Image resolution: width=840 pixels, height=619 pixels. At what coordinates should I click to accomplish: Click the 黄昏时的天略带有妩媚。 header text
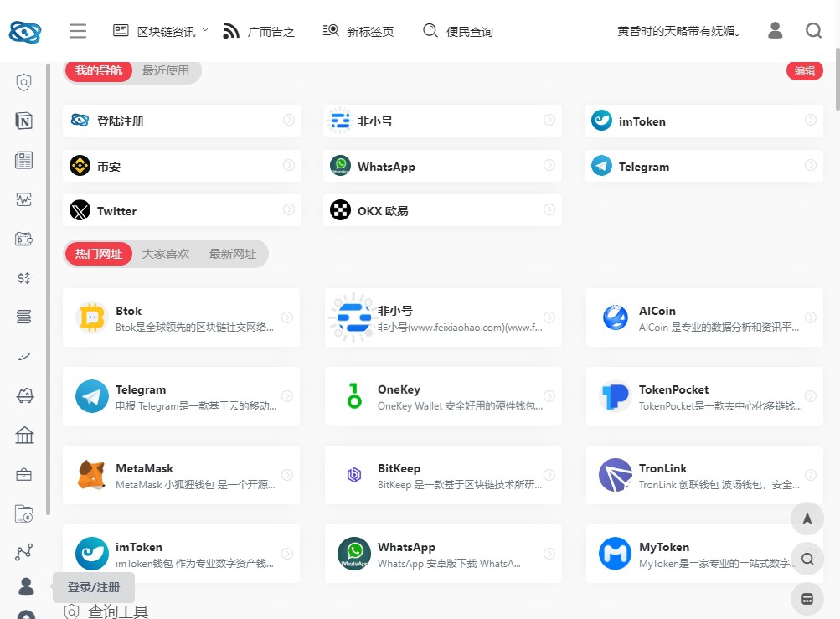point(678,31)
